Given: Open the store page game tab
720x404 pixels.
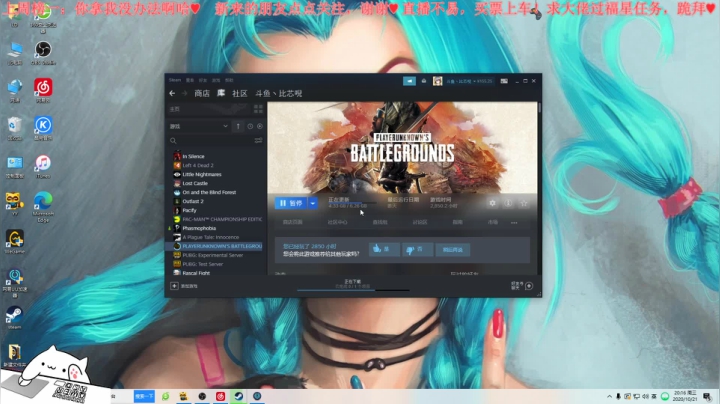Looking at the screenshot, I should pyautogui.click(x=292, y=222).
